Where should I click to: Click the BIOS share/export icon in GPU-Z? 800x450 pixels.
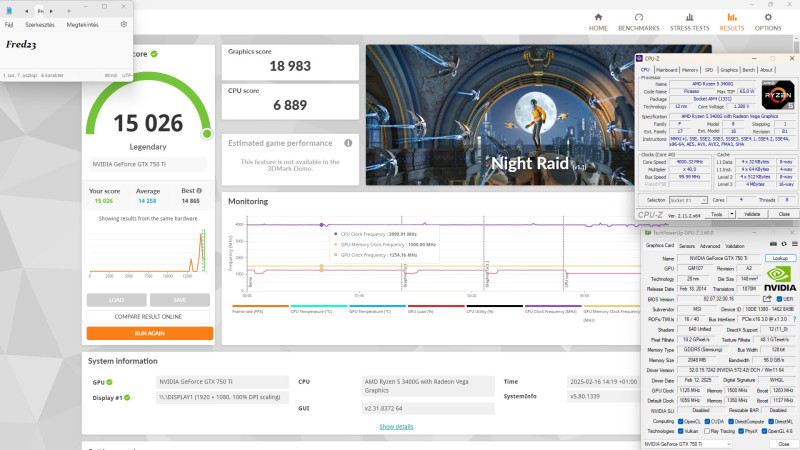tap(767, 299)
